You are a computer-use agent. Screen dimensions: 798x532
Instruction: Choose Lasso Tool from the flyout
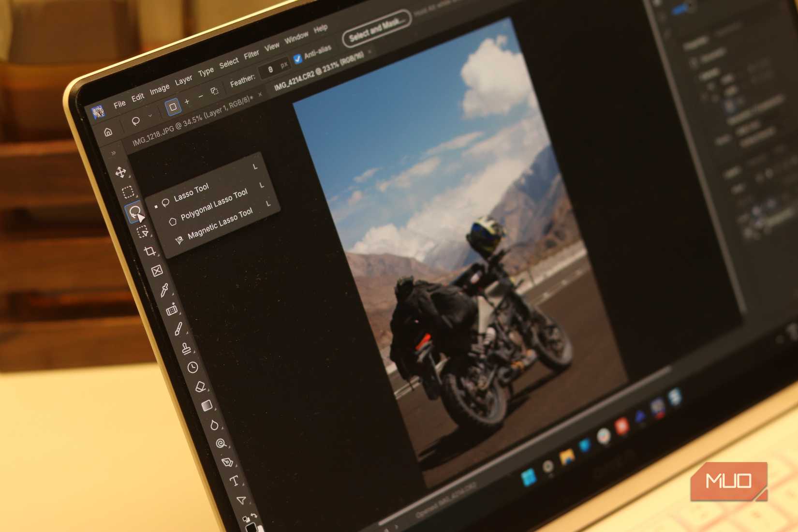coord(192,192)
